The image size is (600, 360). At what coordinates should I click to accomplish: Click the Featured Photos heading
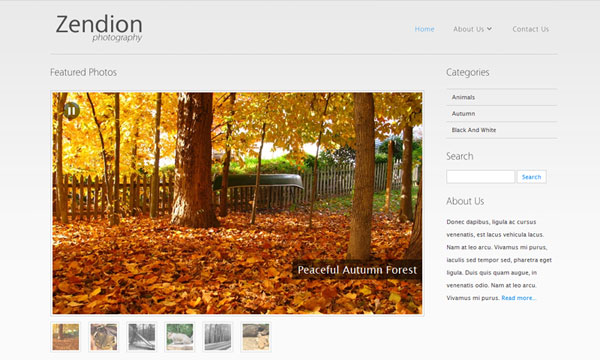pyautogui.click(x=83, y=72)
